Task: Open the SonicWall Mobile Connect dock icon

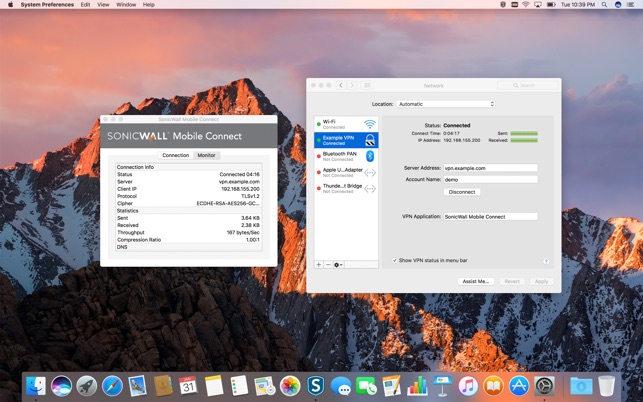Action: pyautogui.click(x=316, y=385)
